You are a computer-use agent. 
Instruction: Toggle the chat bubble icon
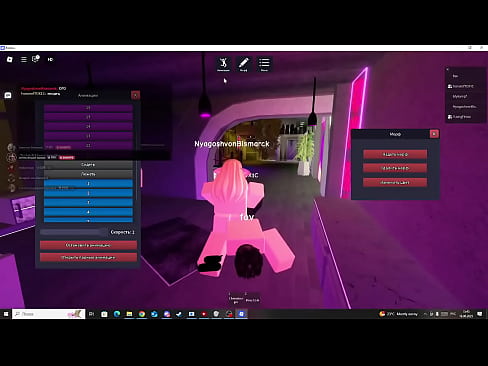pyautogui.click(x=8, y=95)
